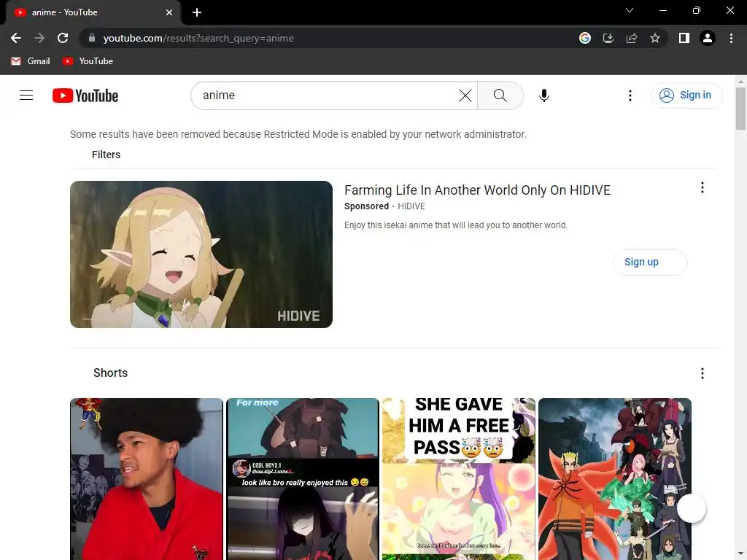Click the HIDIVE ad thumbnail with the elf girl
The image size is (747, 560).
(201, 254)
